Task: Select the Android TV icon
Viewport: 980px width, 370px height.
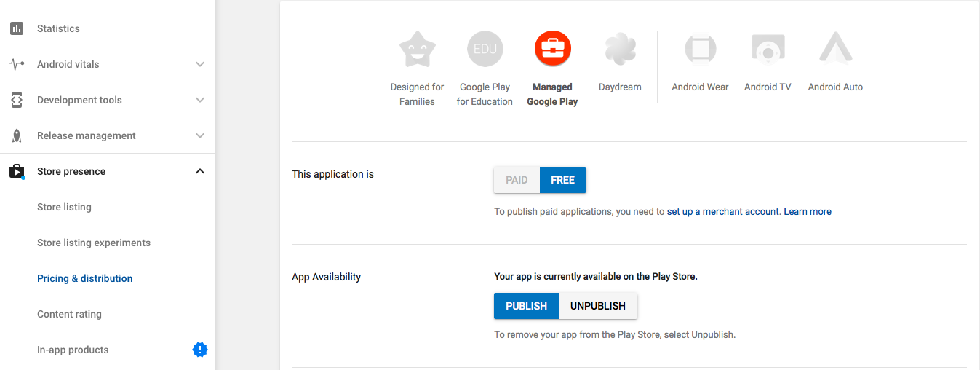Action: [768, 50]
